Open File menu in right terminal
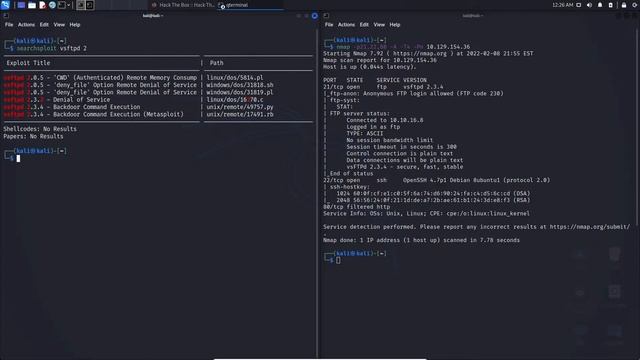This screenshot has height=360, width=640. tap(329, 25)
